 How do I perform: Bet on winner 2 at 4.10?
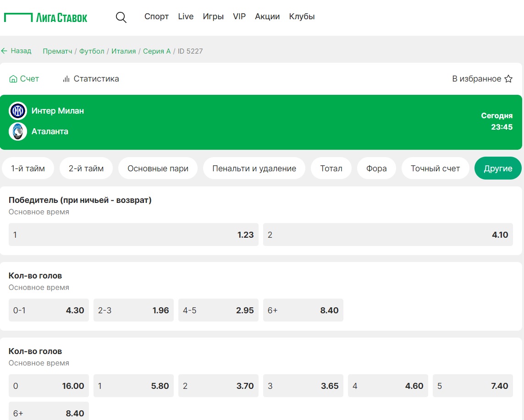[x=388, y=235]
